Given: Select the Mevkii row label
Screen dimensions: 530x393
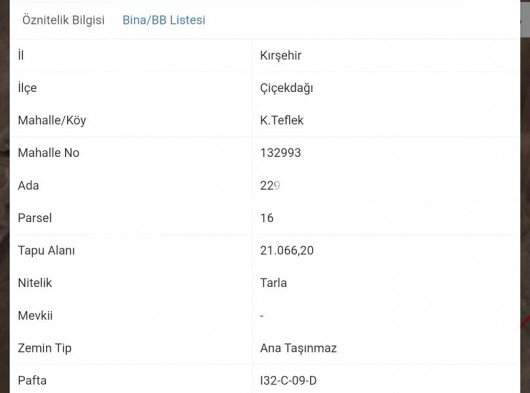Looking at the screenshot, I should point(35,316).
